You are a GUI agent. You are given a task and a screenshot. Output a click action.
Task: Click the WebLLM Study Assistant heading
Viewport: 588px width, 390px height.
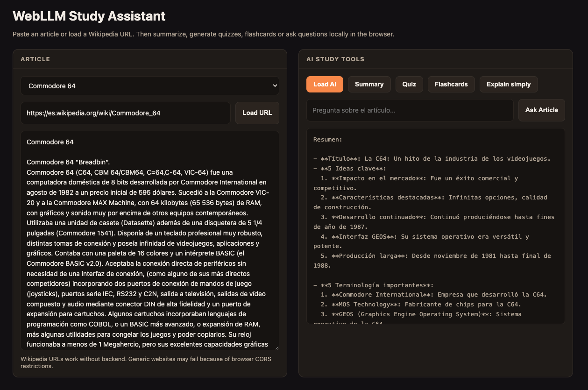89,16
